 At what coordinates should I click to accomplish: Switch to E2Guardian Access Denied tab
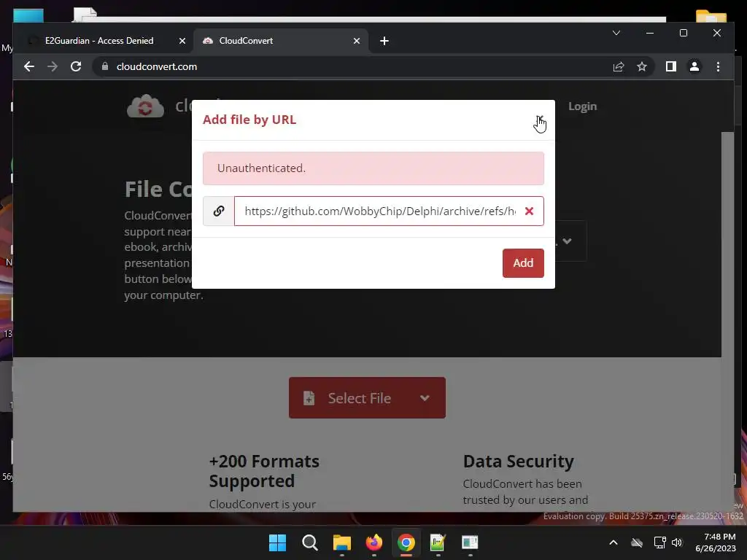[99, 41]
